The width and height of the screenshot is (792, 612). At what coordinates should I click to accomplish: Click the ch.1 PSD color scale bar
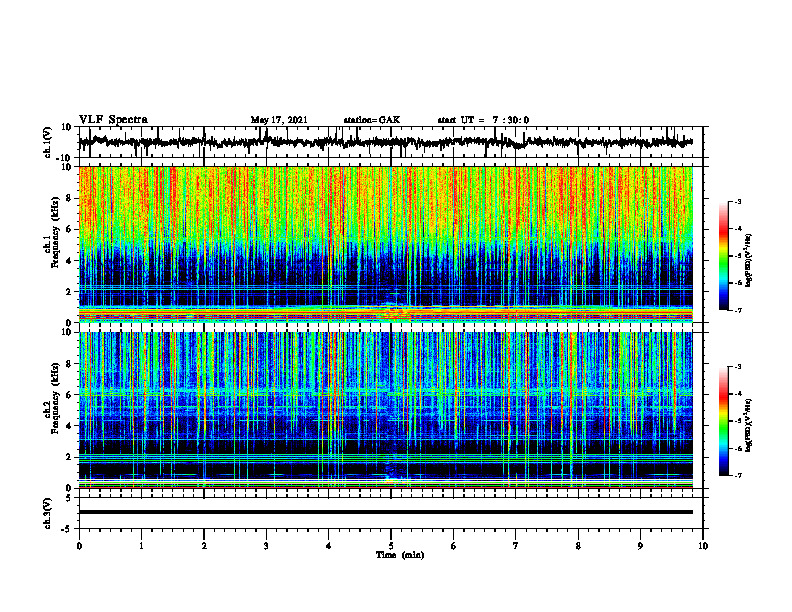click(723, 256)
